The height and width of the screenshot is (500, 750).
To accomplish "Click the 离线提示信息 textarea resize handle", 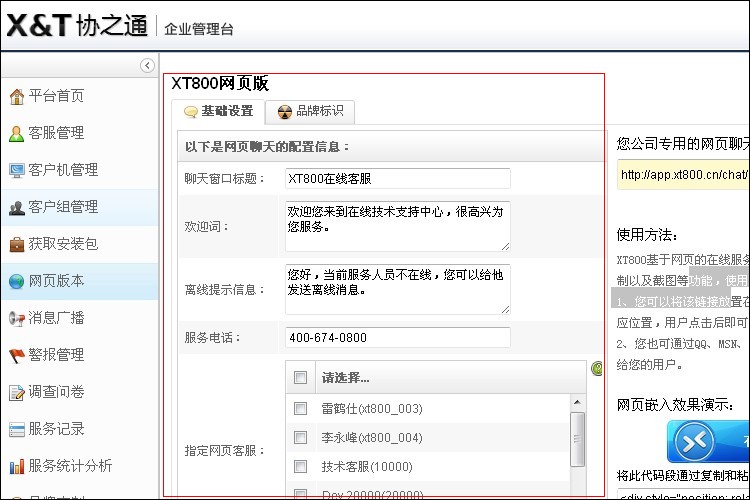I will coord(506,310).
